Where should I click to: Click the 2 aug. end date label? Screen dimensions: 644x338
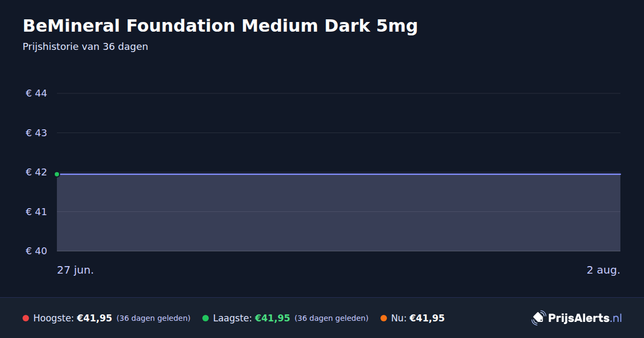pos(603,270)
